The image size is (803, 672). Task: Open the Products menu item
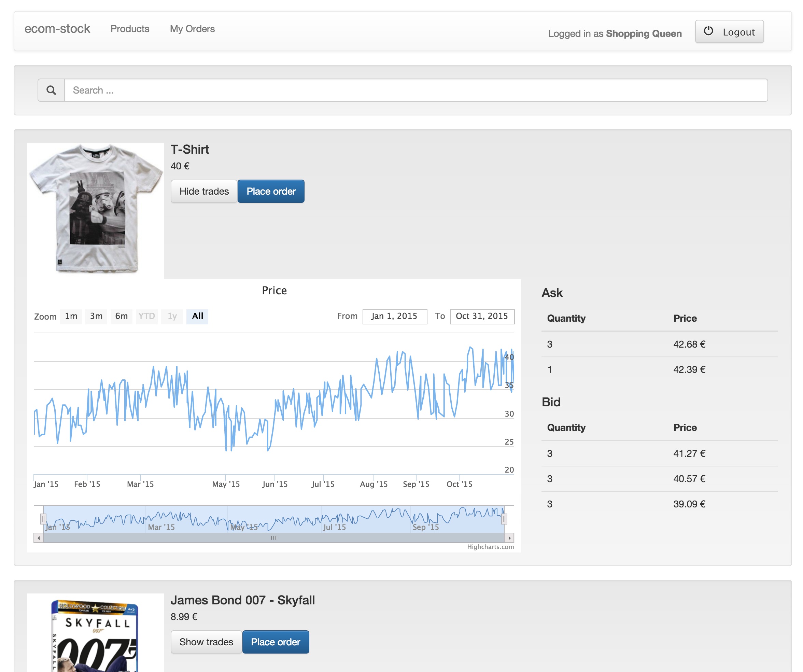[130, 29]
